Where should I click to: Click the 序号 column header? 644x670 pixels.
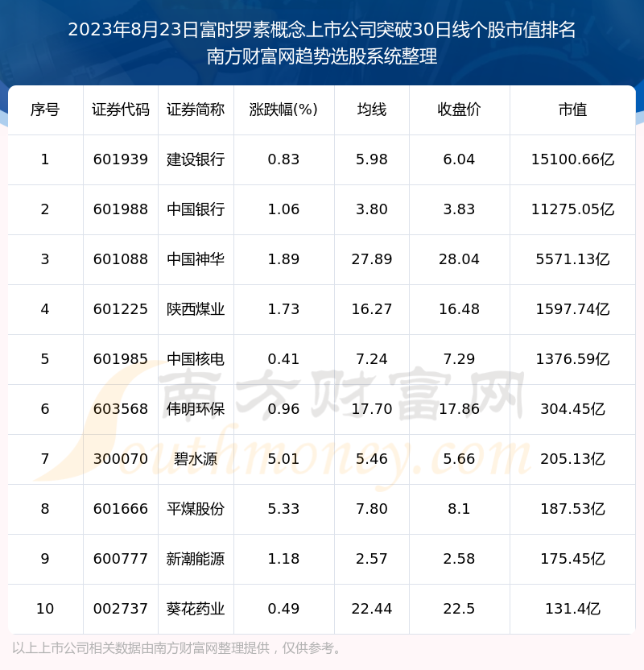pos(45,110)
